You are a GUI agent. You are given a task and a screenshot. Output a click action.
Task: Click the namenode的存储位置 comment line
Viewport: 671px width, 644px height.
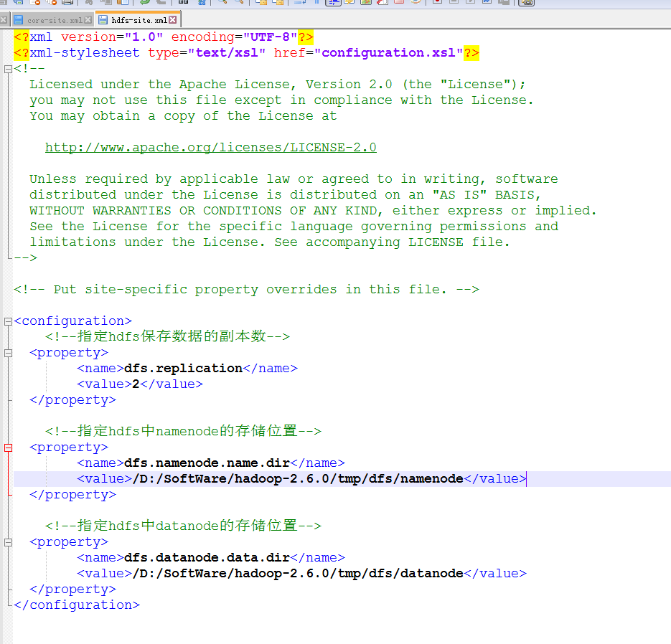[x=183, y=431]
